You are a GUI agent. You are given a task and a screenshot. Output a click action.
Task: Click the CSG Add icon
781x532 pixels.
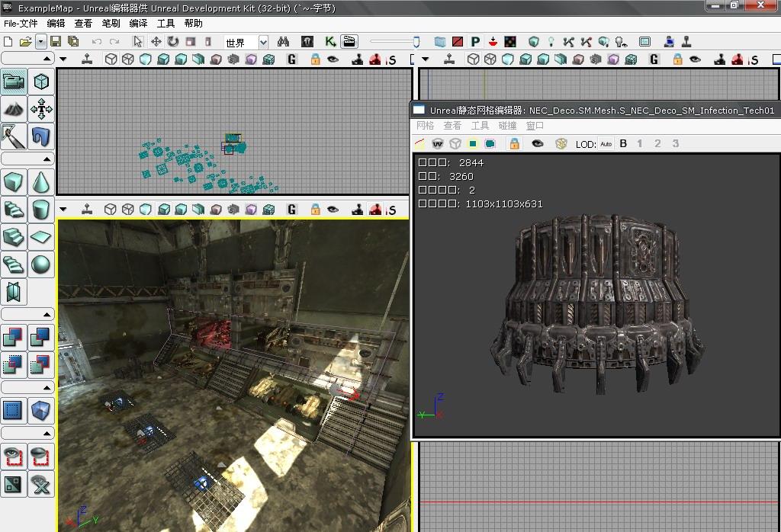14,338
